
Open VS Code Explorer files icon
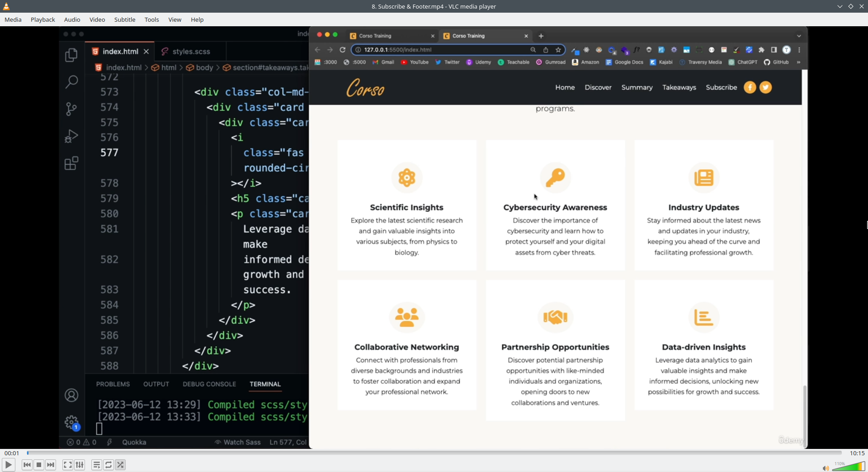coord(71,55)
